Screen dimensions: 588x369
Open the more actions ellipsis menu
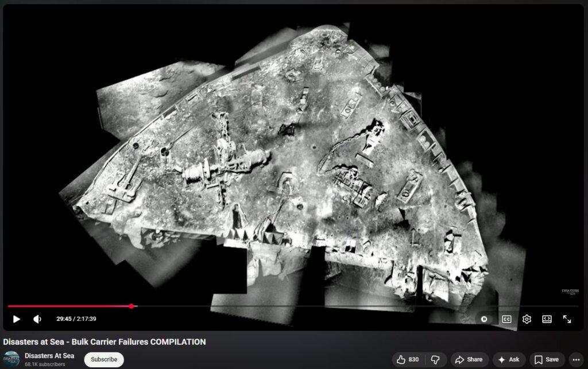[x=577, y=360]
